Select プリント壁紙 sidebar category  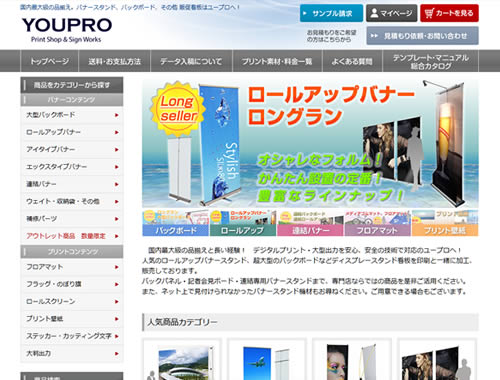pyautogui.click(x=72, y=319)
